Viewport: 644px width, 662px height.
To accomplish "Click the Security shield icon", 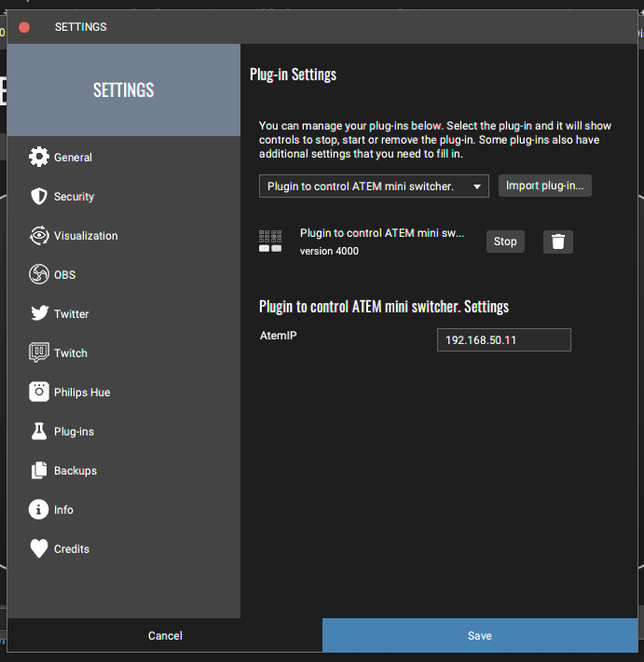I will 39,197.
